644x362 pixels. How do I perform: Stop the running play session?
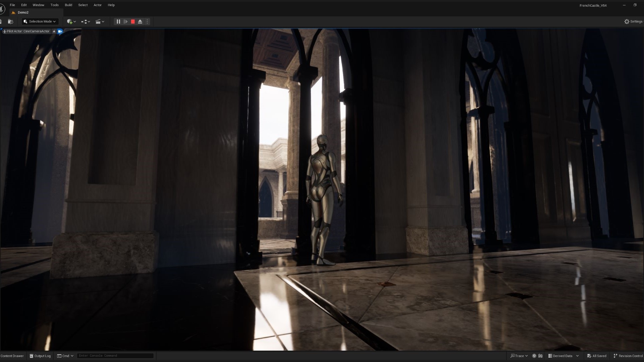pyautogui.click(x=133, y=21)
